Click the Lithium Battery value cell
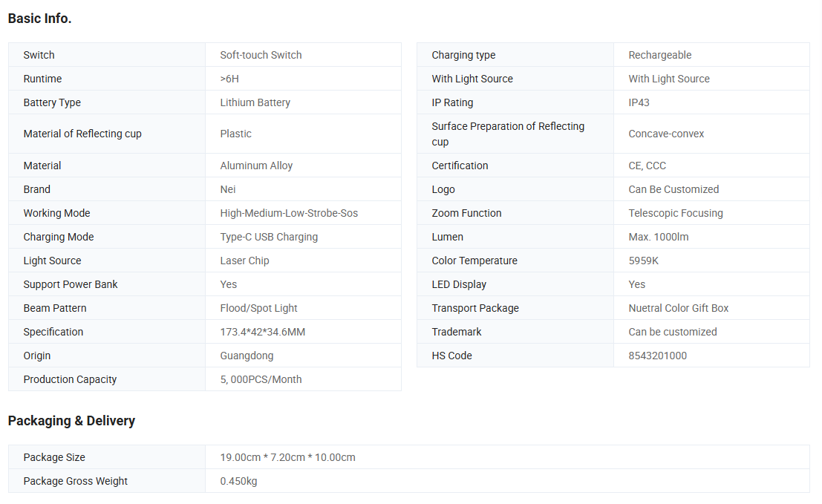 pyautogui.click(x=255, y=102)
